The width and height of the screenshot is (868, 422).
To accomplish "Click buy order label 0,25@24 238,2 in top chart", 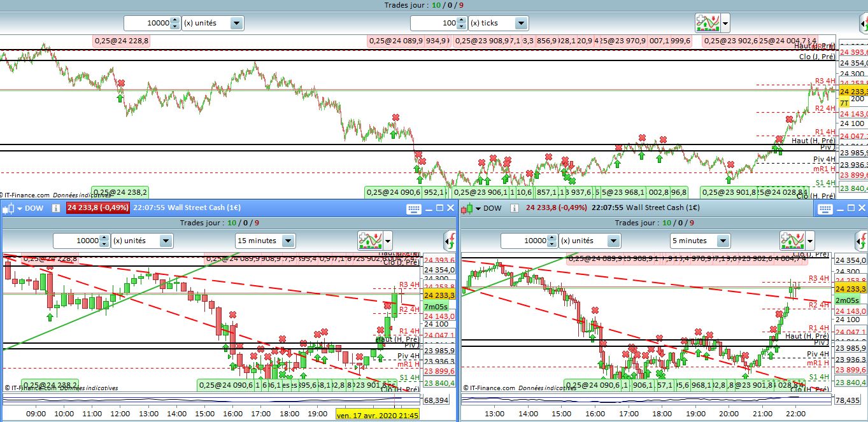I will (x=121, y=192).
